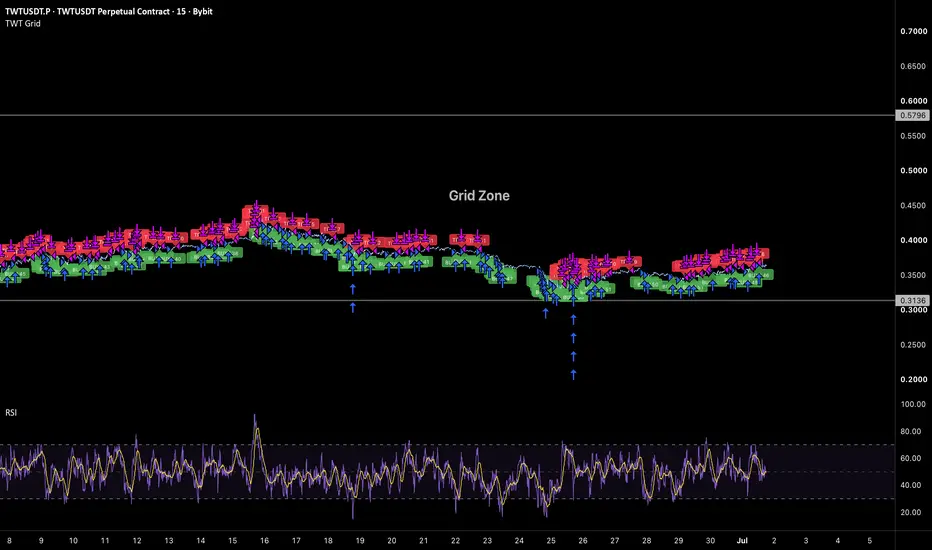Select the upper horizontal line at 0.5796
Viewport: 932px width, 550px height.
(x=447, y=115)
